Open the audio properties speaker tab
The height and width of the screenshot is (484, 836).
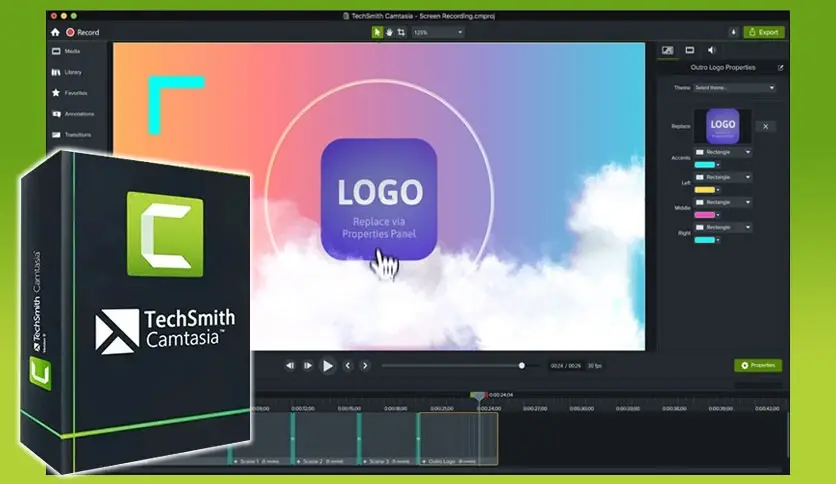[712, 50]
